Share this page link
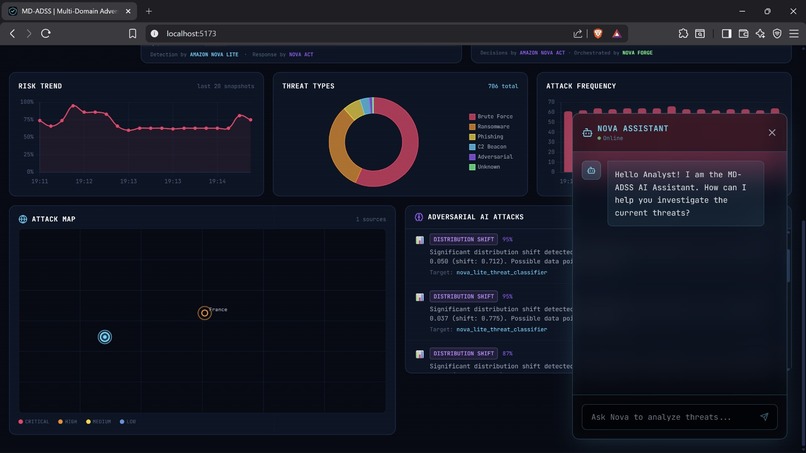This screenshot has height=453, width=806. point(578,33)
